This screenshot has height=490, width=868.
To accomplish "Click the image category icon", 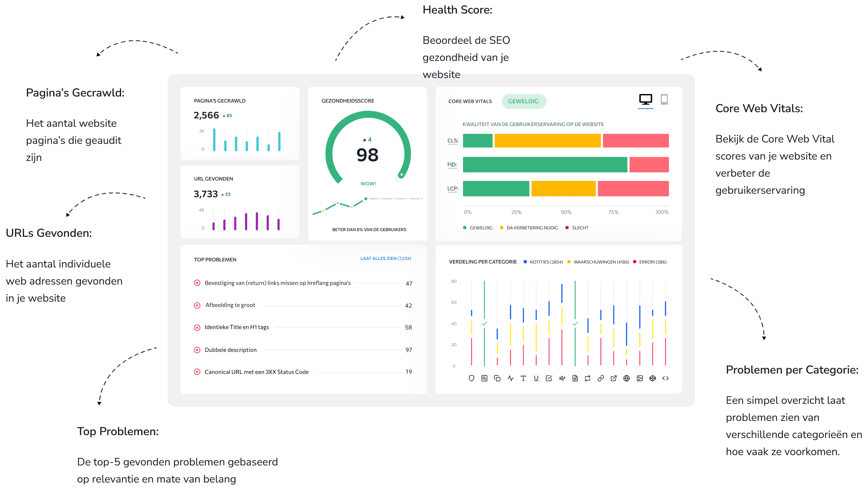I will (640, 378).
